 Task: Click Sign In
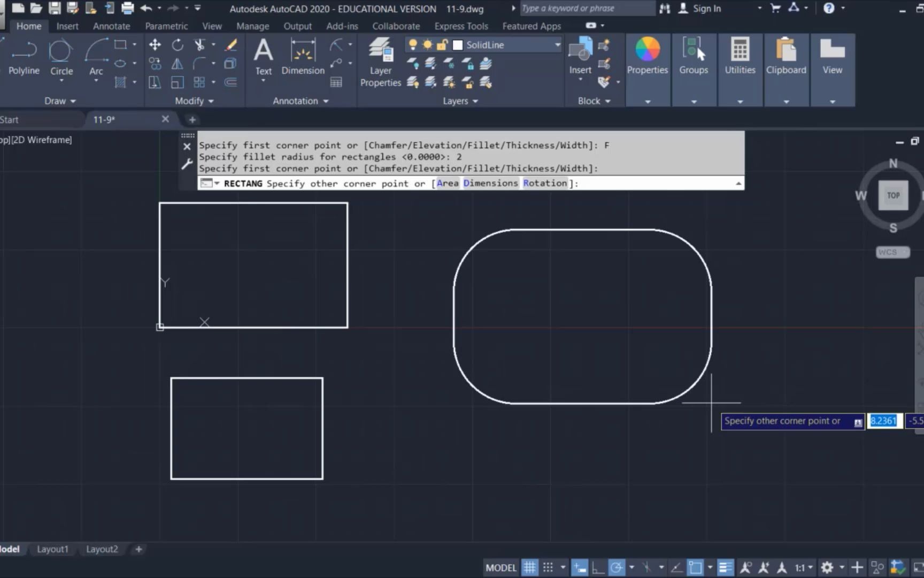(x=700, y=8)
